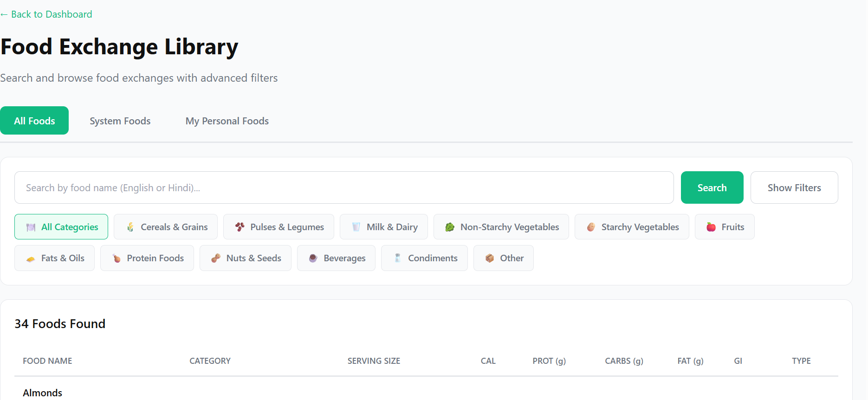Filter by Nuts & Seeds label

pyautogui.click(x=254, y=258)
